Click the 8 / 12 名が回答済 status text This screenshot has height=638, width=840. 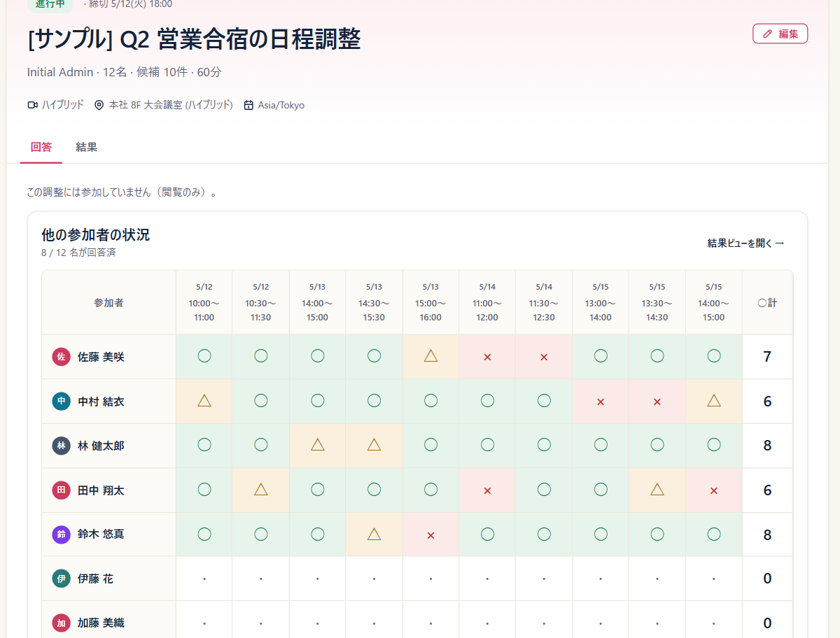pos(78,253)
